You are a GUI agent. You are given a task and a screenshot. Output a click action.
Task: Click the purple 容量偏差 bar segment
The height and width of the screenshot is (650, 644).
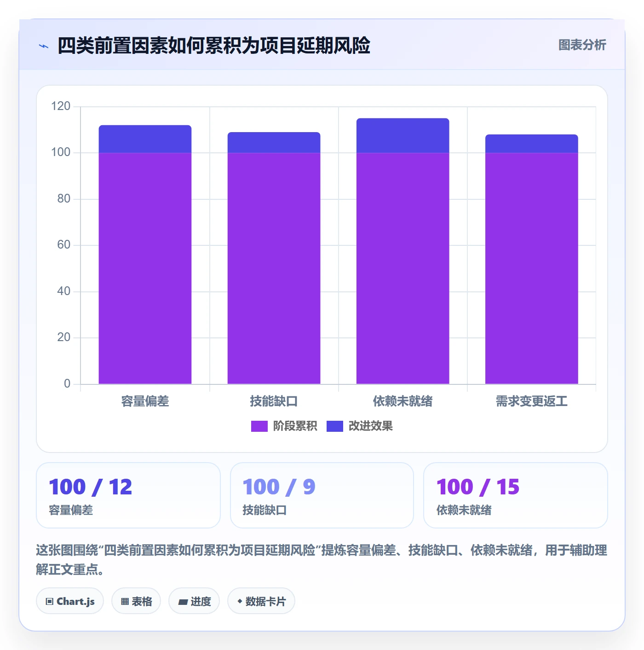145,268
